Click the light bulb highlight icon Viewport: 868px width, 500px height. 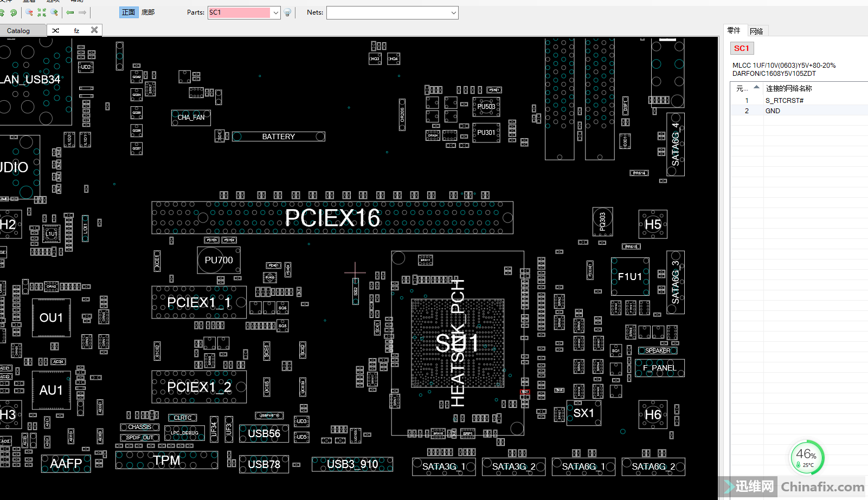pyautogui.click(x=288, y=12)
